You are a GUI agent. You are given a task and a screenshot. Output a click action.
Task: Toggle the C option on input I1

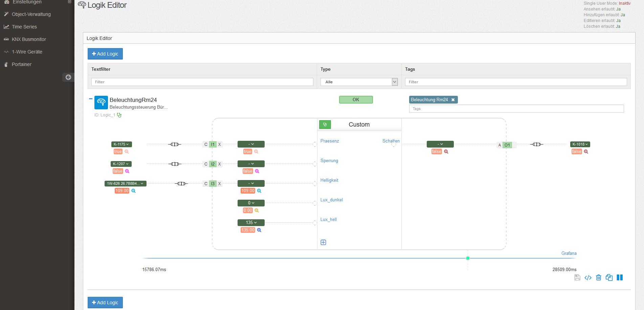206,145
